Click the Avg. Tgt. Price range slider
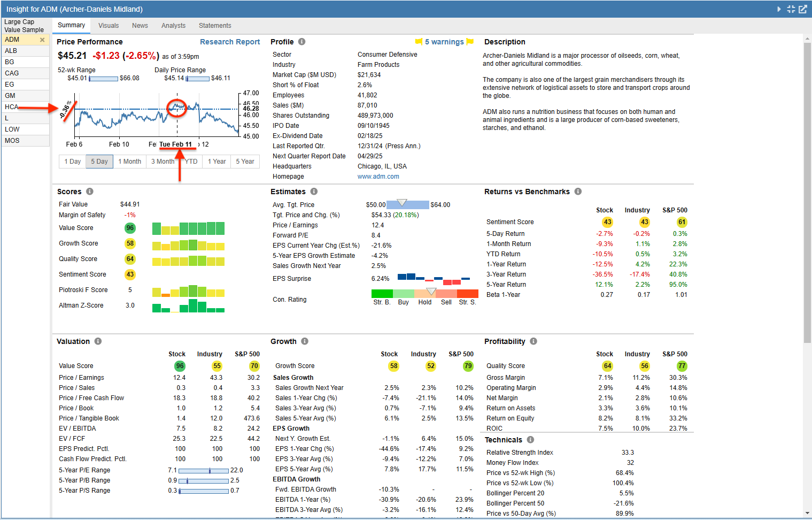Image resolution: width=812 pixels, height=520 pixels. click(408, 205)
